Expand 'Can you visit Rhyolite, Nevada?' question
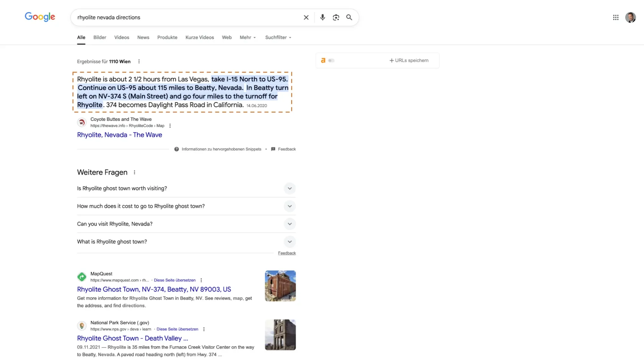 289,224
